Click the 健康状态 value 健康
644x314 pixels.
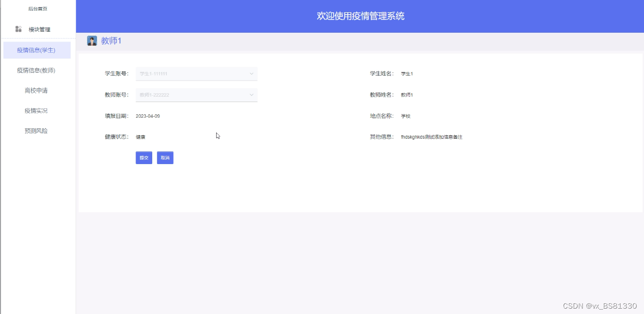coord(141,137)
